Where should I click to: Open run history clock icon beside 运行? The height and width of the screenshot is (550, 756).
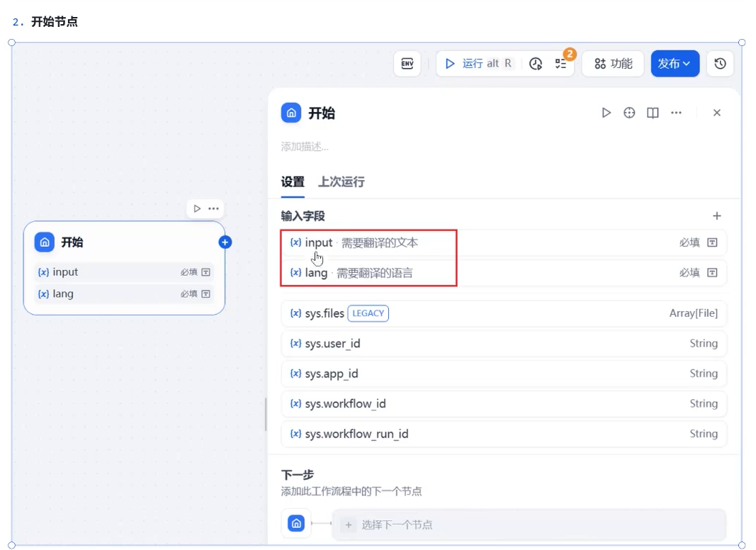[536, 64]
